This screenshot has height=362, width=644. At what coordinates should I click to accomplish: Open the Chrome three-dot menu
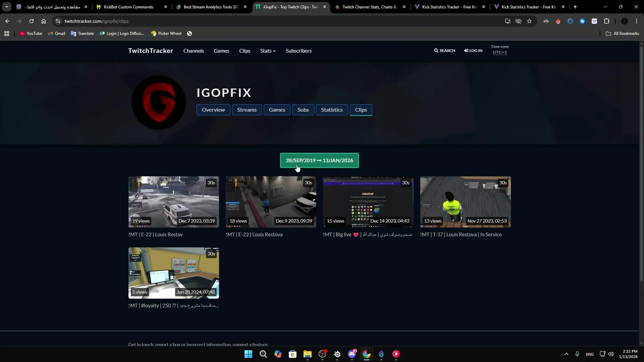[637, 21]
